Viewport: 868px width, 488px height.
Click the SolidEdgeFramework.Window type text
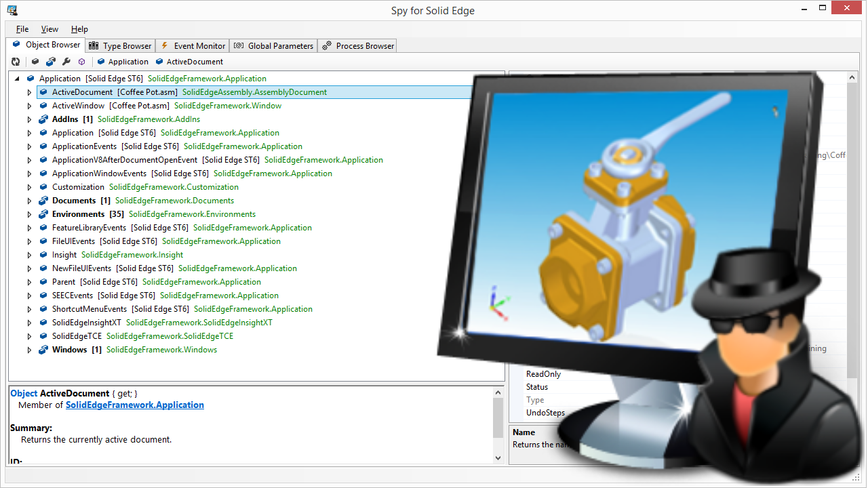[x=228, y=106]
